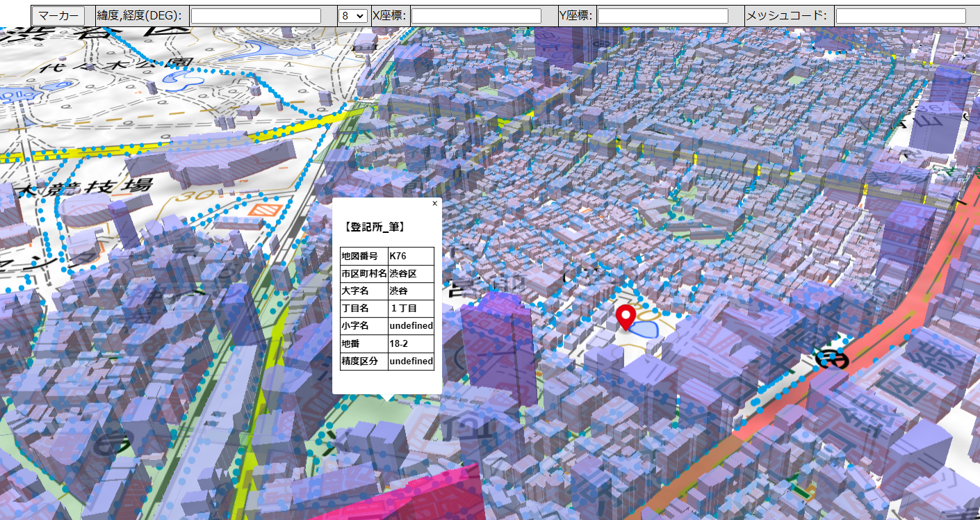The height and width of the screenshot is (520, 980).
Task: Close the 登記所_筆 info popup
Action: (435, 204)
